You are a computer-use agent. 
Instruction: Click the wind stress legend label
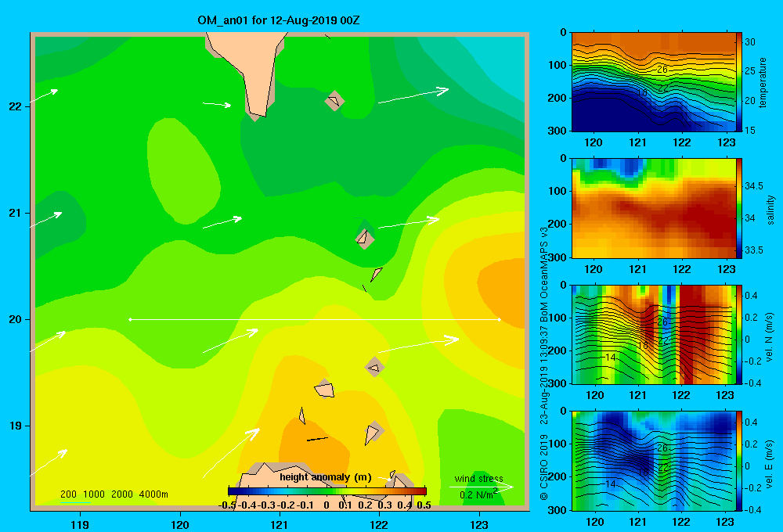pyautogui.click(x=478, y=479)
